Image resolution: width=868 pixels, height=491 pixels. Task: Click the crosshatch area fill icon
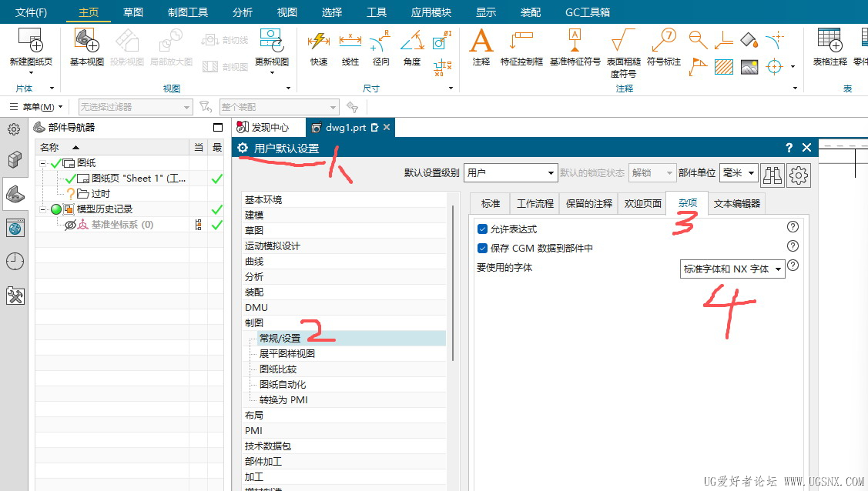723,67
